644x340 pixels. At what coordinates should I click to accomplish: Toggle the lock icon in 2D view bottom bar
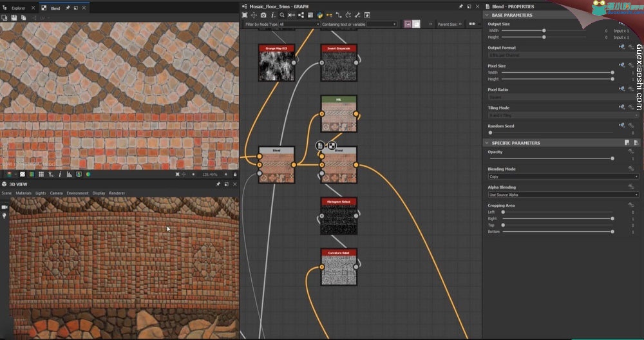click(235, 175)
